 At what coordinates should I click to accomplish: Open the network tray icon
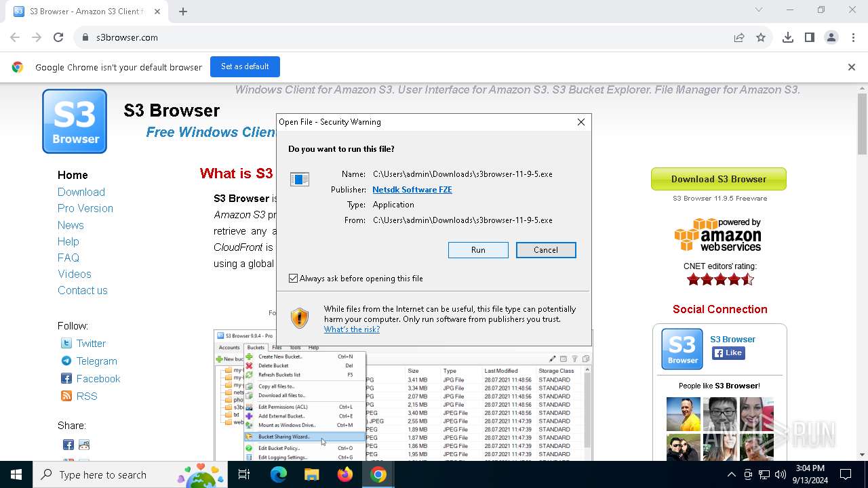pos(764,474)
